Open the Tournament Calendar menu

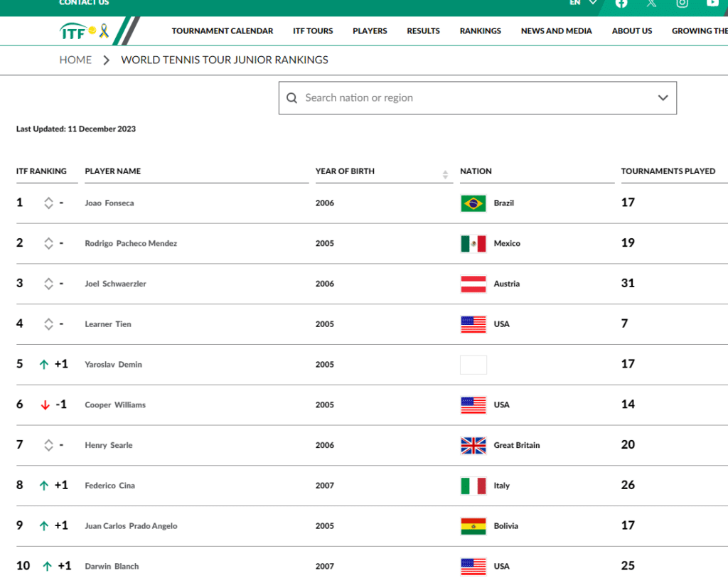point(222,31)
